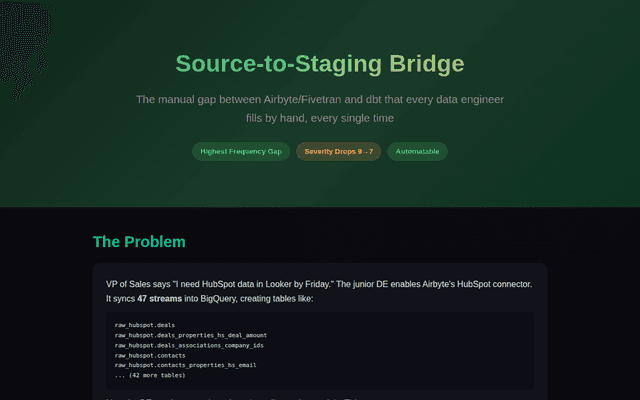
Task: Select the raw_hubspot.contacts line
Action: tap(150, 356)
